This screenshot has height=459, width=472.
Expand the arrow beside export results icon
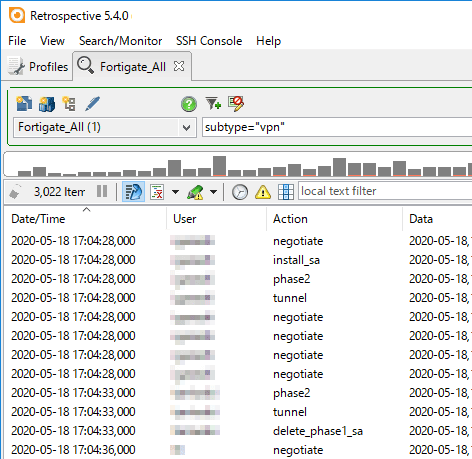coord(175,192)
